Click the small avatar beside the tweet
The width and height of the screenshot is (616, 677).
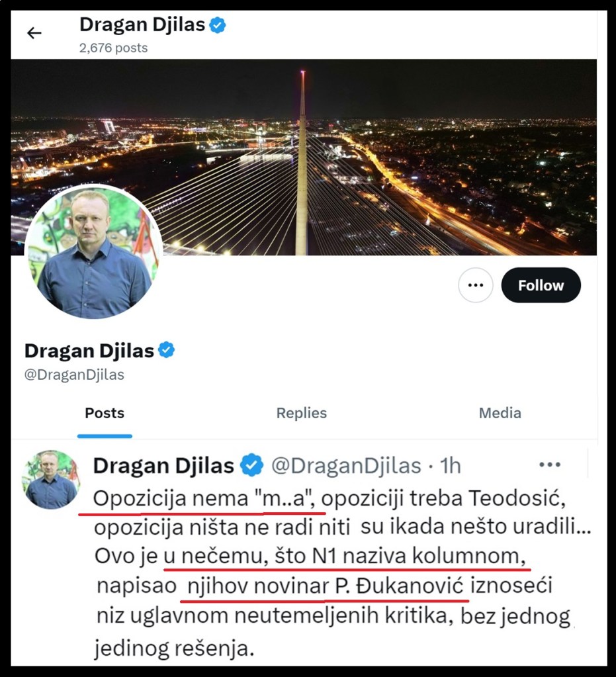(51, 479)
